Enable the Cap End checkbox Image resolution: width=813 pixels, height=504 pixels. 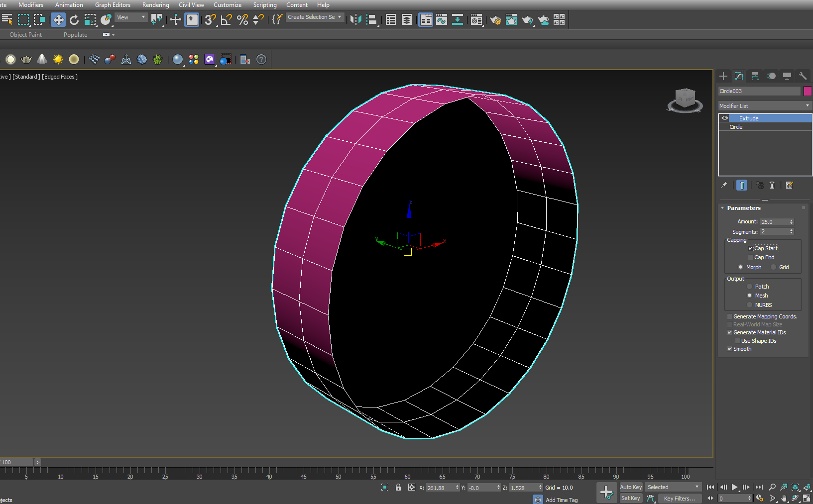[x=751, y=257]
